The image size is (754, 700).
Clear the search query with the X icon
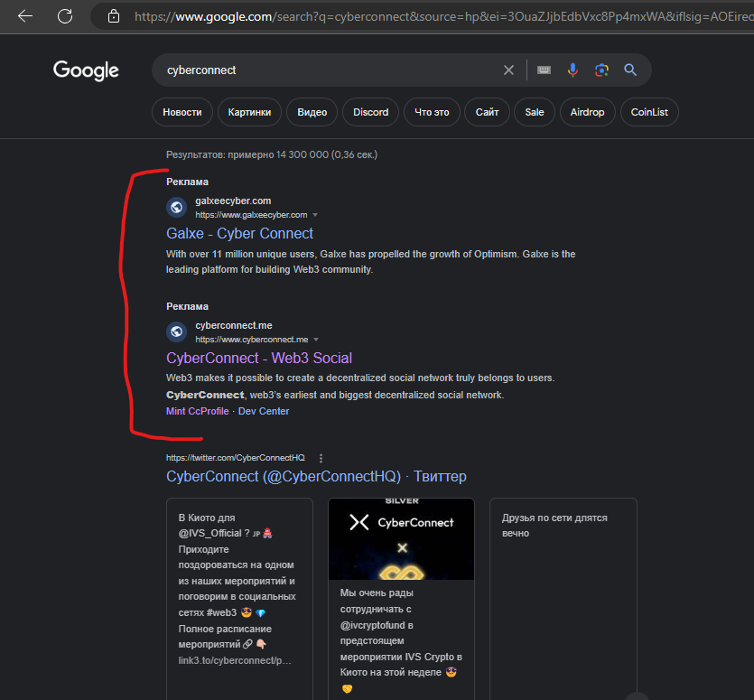click(x=507, y=70)
